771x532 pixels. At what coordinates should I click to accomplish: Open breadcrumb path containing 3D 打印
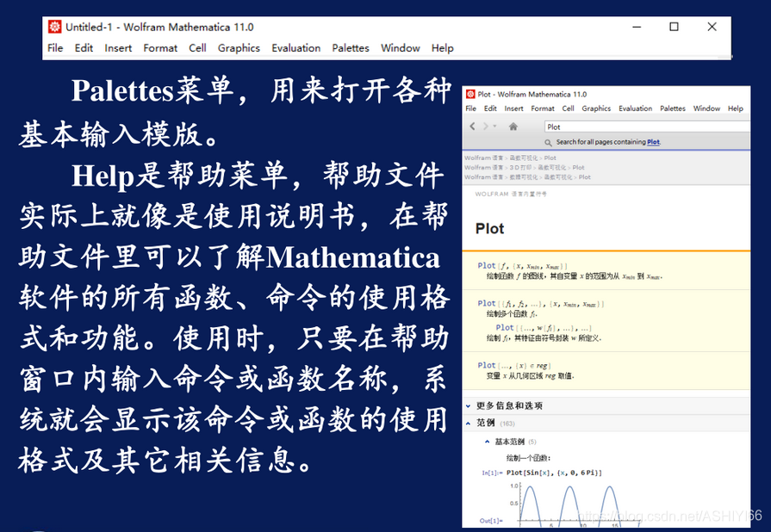(x=525, y=168)
